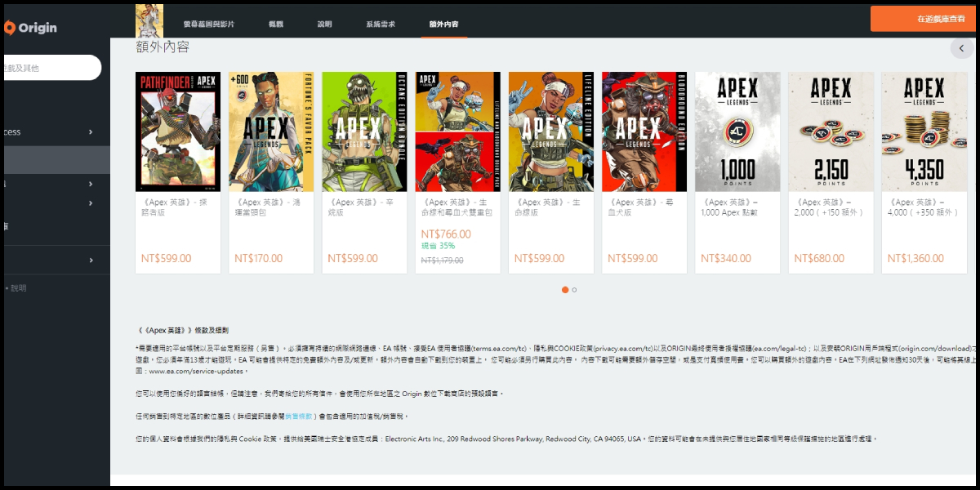
Task: Click the NT$340.00 price
Action: coord(726,258)
